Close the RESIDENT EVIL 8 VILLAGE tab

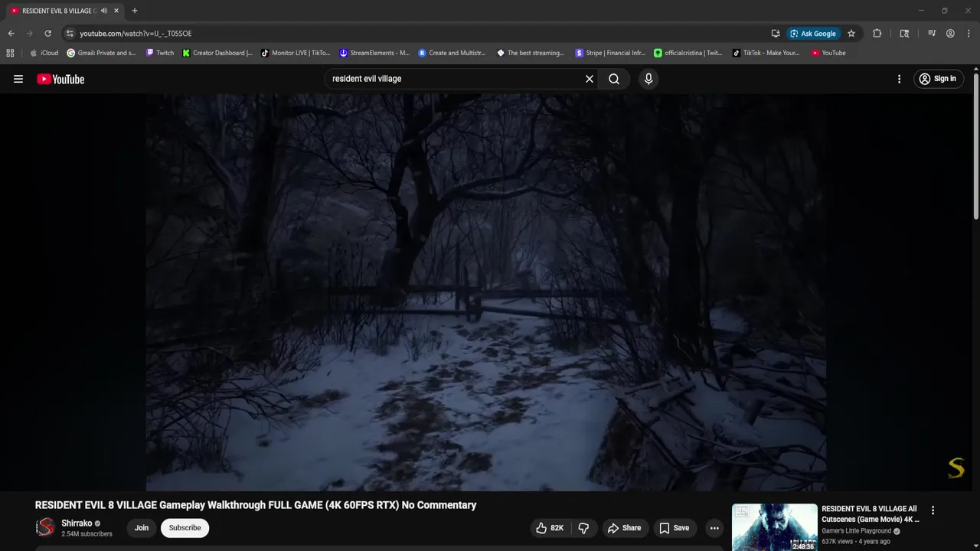pos(116,11)
